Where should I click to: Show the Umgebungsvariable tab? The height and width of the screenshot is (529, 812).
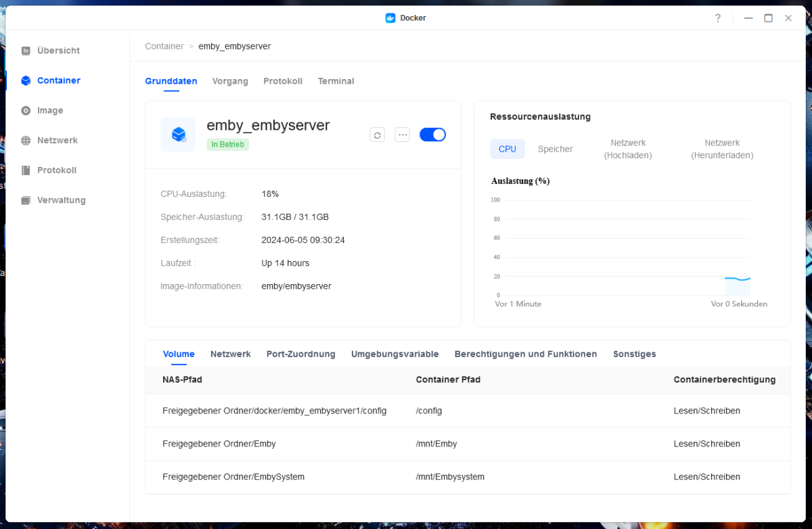394,354
